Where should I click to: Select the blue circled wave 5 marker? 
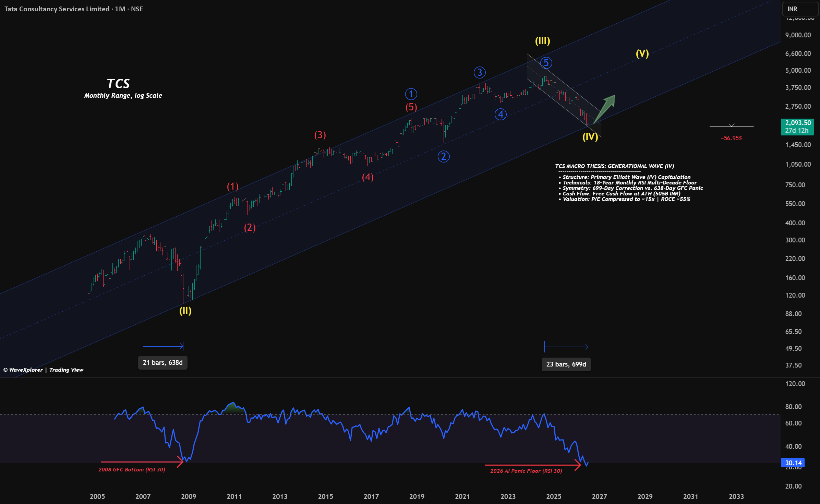546,63
